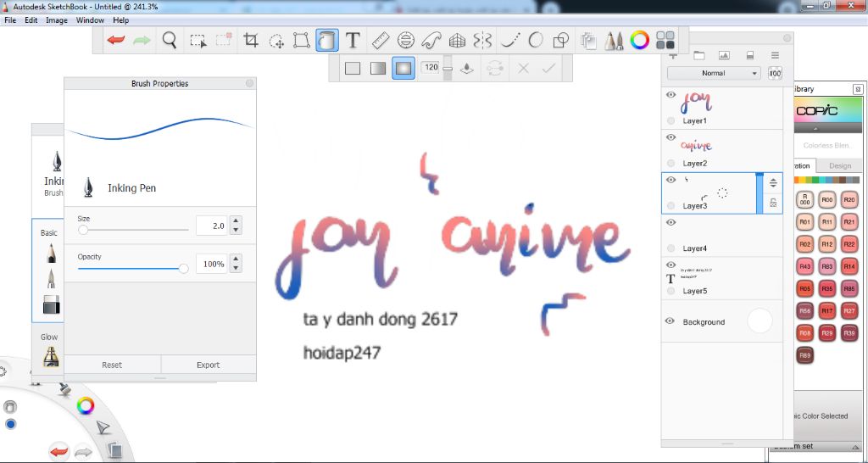Activate the Ellipse guide tool
Screen dimensions: 868x463
[406, 41]
